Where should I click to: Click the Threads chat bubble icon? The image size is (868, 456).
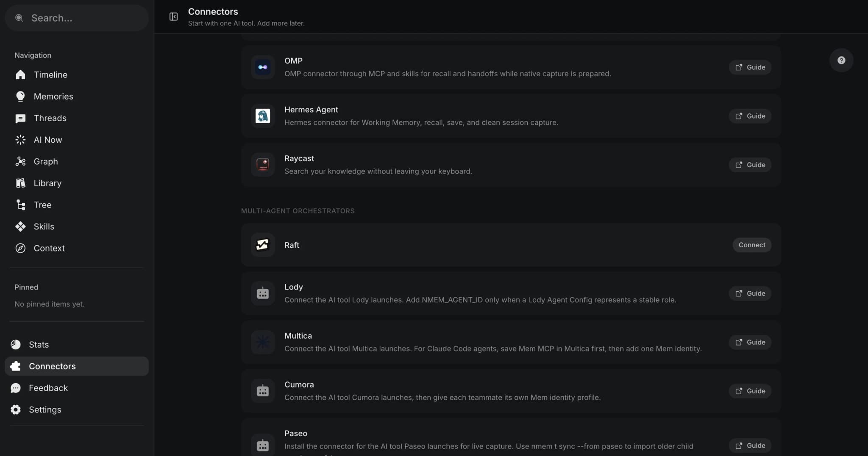coord(20,118)
